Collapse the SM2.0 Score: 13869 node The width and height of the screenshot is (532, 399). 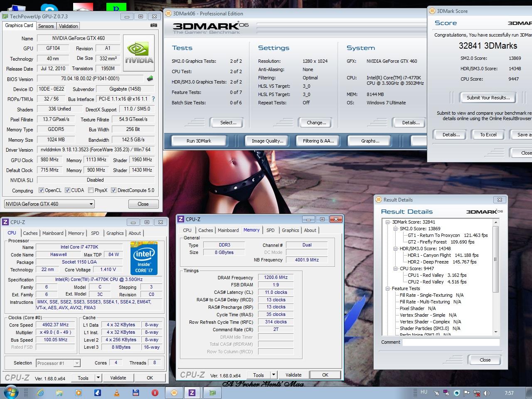point(396,229)
